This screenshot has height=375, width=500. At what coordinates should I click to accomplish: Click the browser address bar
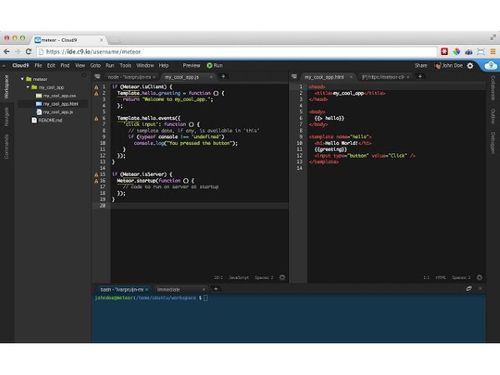click(x=237, y=52)
